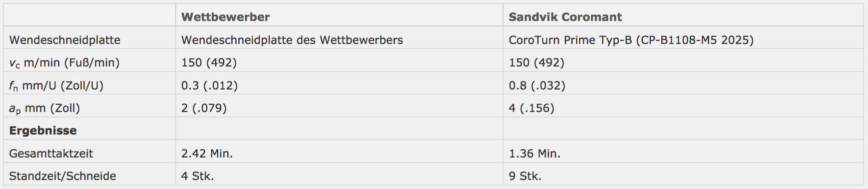Click the 4 (.156) depth value

tap(531, 108)
